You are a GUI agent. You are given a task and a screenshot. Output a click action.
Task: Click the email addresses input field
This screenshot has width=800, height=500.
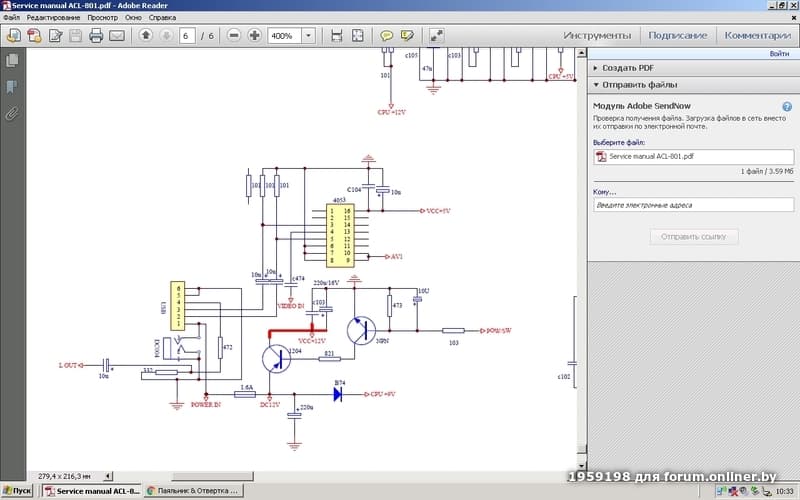(692, 205)
